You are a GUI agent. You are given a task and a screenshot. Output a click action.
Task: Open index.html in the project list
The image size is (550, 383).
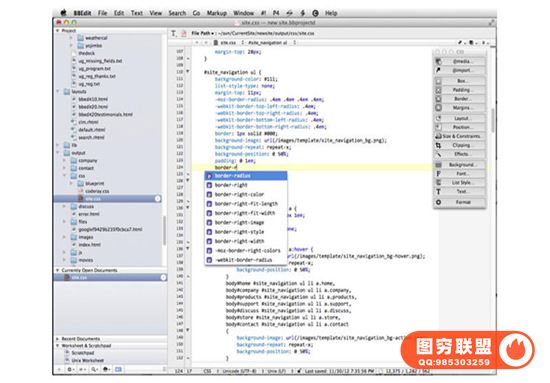tap(90, 245)
